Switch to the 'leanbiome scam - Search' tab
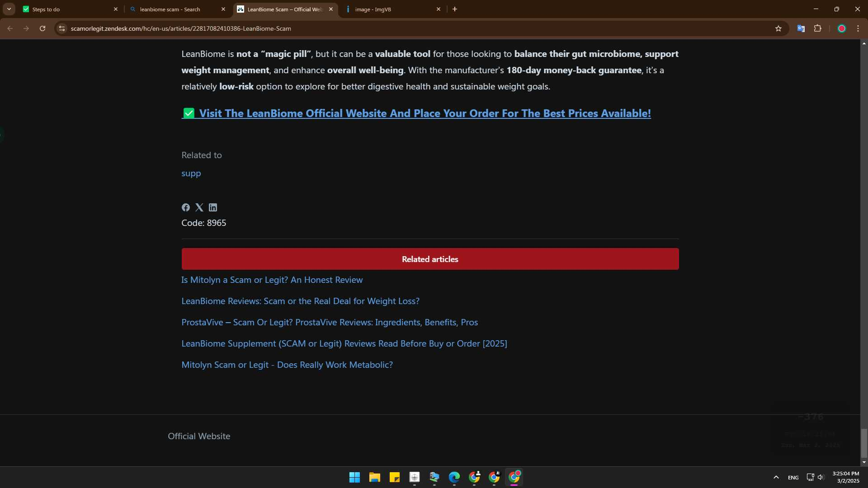 tap(178, 9)
